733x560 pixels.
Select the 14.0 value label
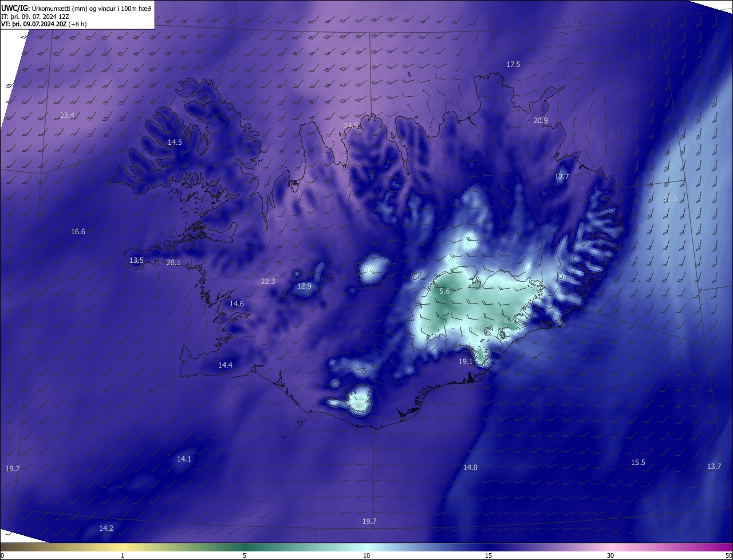470,468
